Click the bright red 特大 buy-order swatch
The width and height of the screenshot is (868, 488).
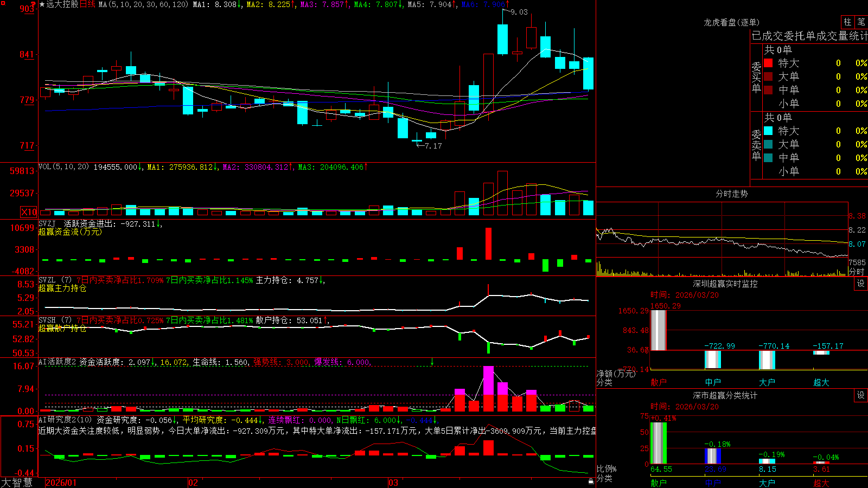pos(768,63)
